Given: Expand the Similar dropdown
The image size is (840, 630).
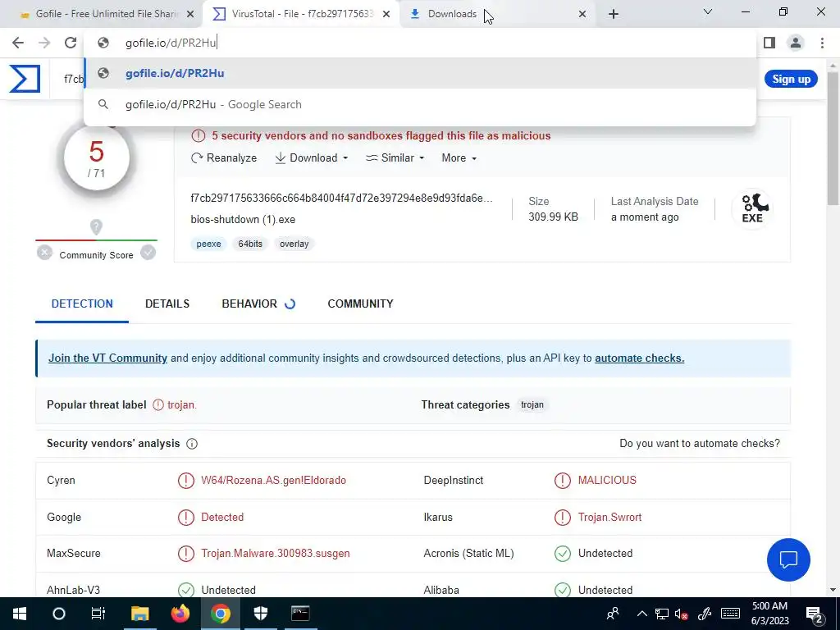Looking at the screenshot, I should click(x=395, y=158).
